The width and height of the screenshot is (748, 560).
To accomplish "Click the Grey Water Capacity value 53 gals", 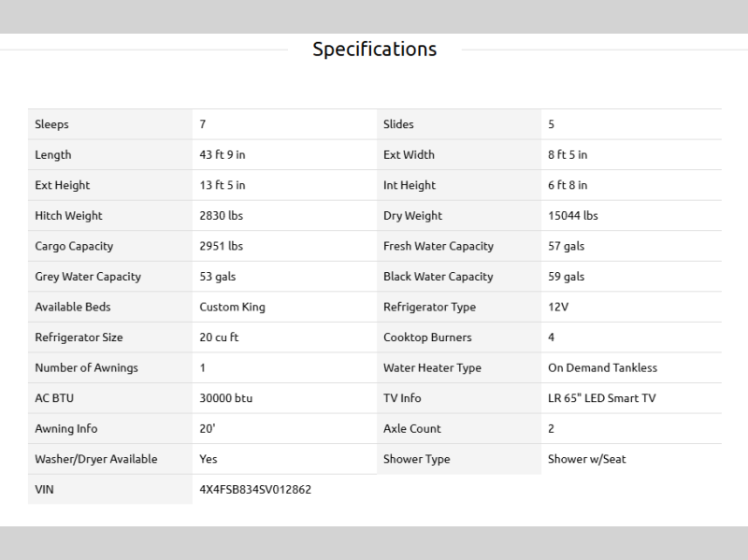I will pos(219,277).
